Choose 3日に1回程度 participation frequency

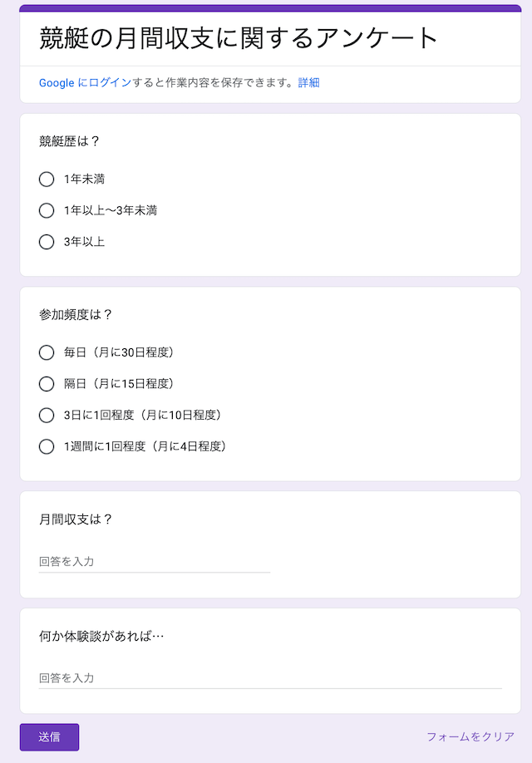[x=47, y=415]
